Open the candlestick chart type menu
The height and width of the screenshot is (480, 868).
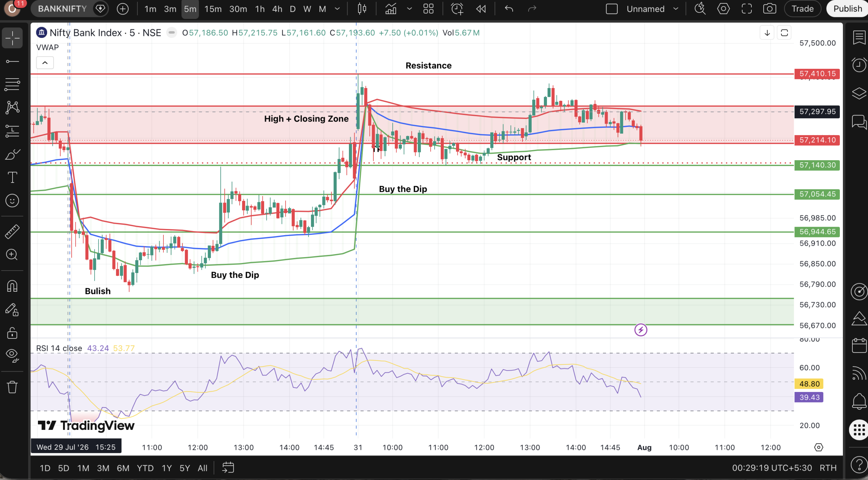[362, 9]
